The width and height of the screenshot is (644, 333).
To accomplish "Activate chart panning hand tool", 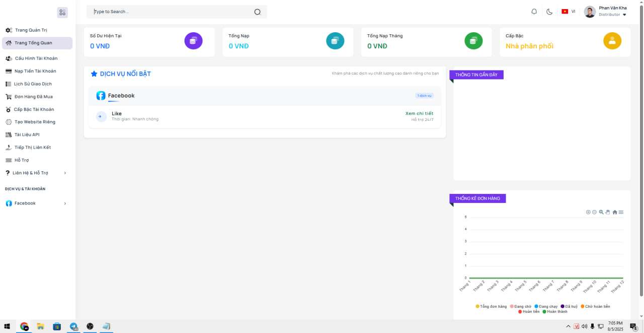I will pos(608,212).
